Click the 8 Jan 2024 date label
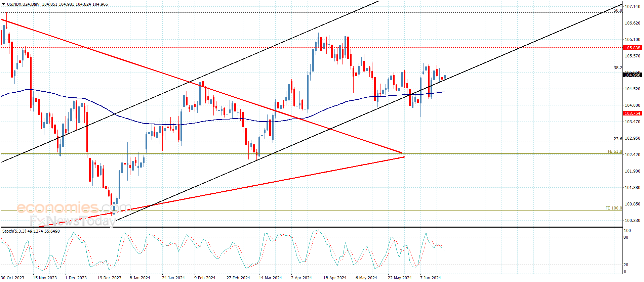Image resolution: width=644 pixels, height=282 pixels. (x=140, y=278)
